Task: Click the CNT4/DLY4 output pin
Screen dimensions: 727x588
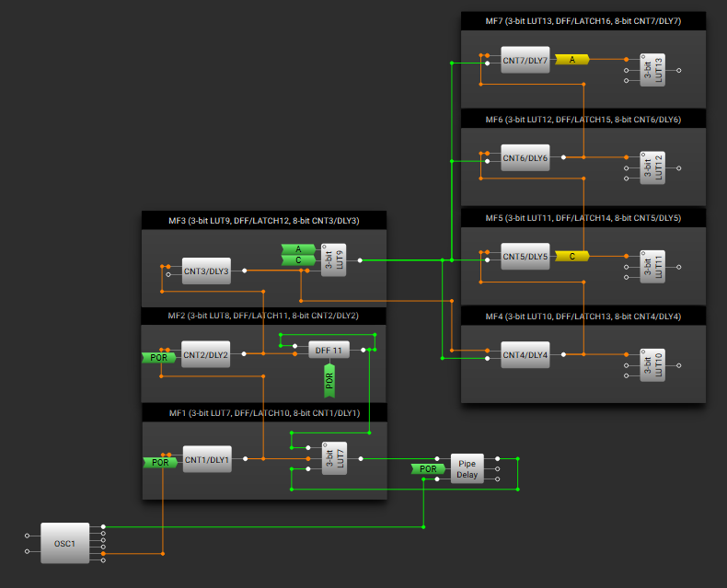Action: click(563, 354)
